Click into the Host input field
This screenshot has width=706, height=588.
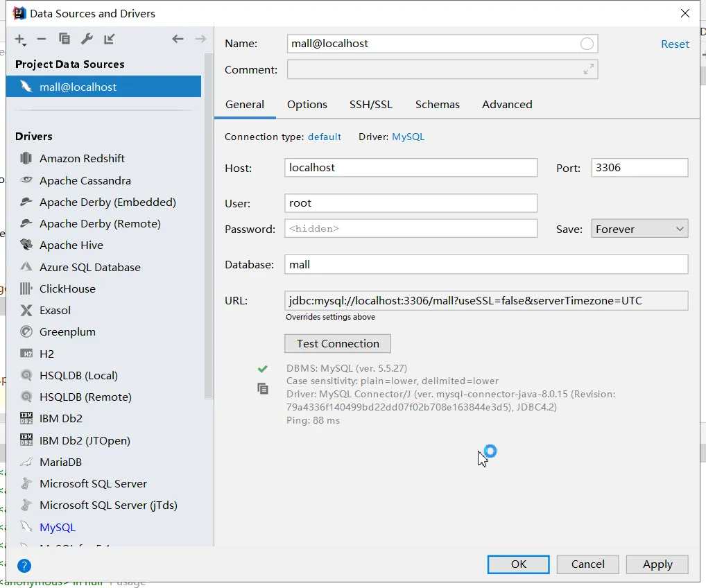(411, 168)
